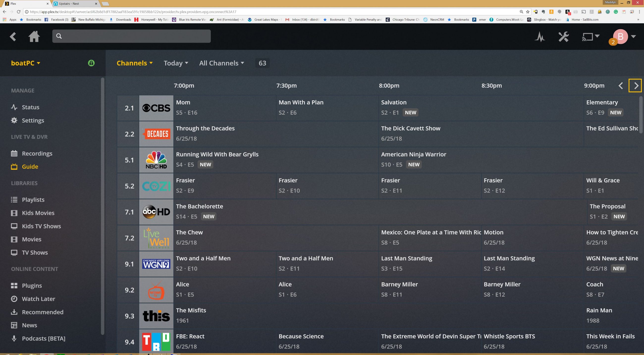Open the All Channels filter dropdown
Screen dimensions: 644x355
click(221, 63)
